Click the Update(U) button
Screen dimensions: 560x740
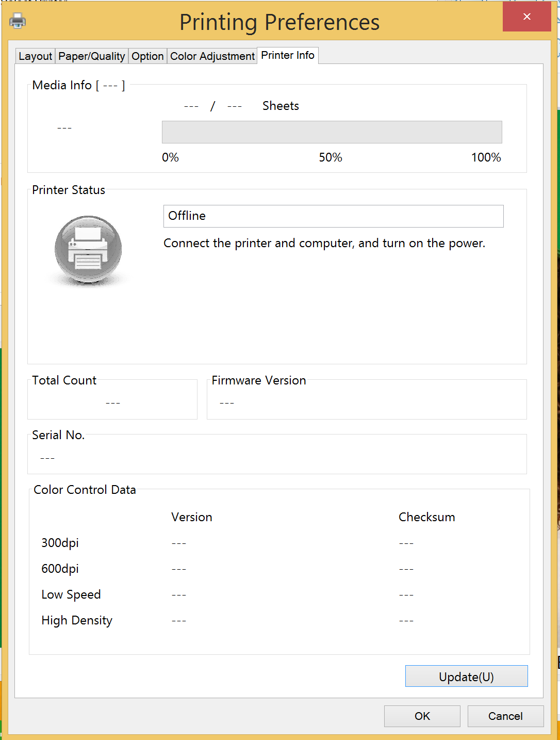pyautogui.click(x=467, y=677)
